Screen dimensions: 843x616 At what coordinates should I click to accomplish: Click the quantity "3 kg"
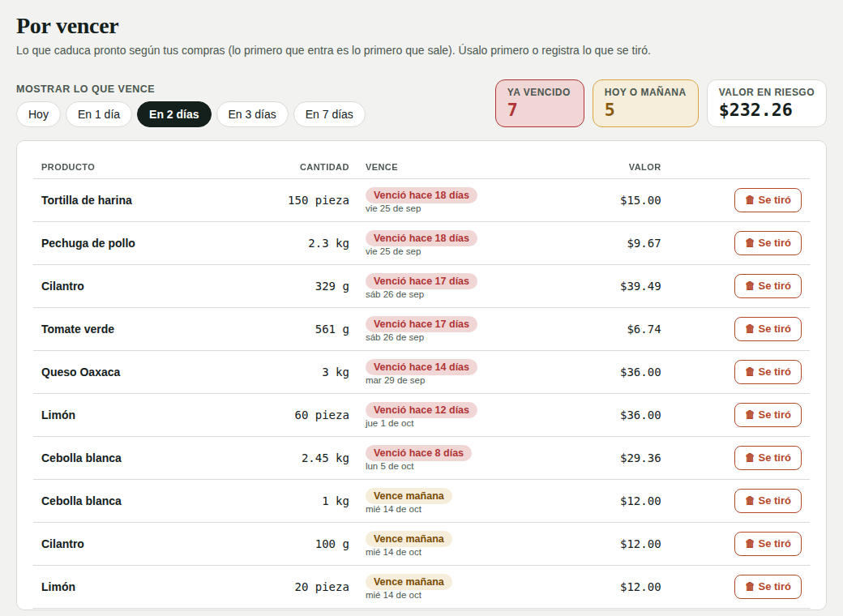pyautogui.click(x=336, y=373)
